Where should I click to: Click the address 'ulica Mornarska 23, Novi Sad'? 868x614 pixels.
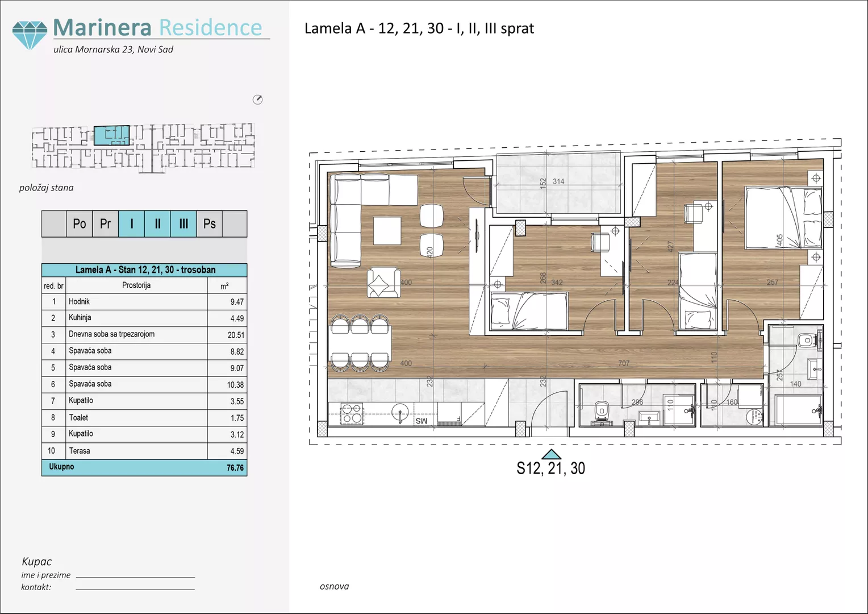click(113, 49)
